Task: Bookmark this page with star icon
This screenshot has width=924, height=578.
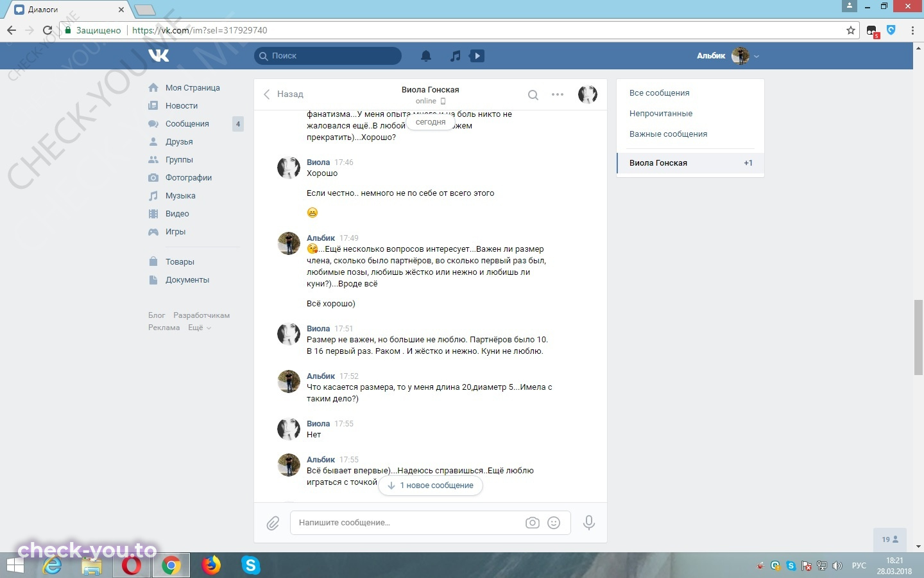Action: 851,30
